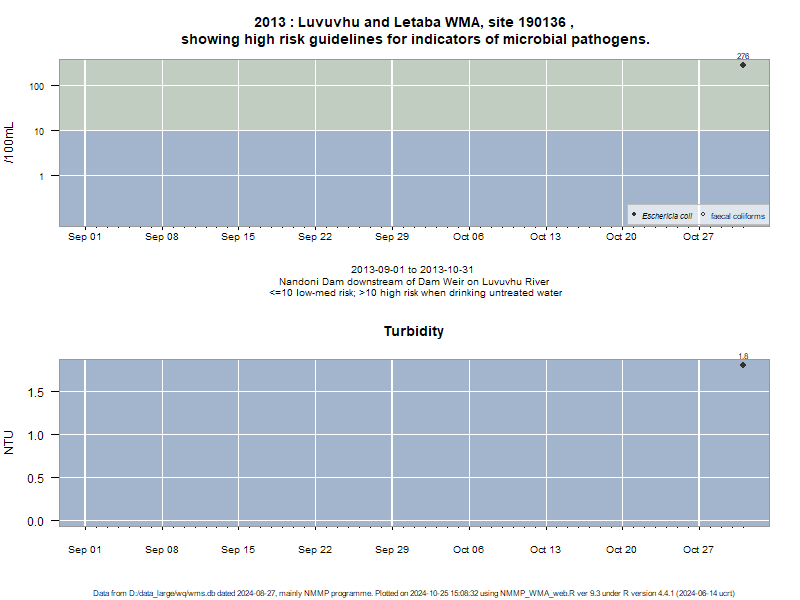This screenshot has width=800, height=600.
Task: Click the data source footer text
Action: click(x=414, y=593)
